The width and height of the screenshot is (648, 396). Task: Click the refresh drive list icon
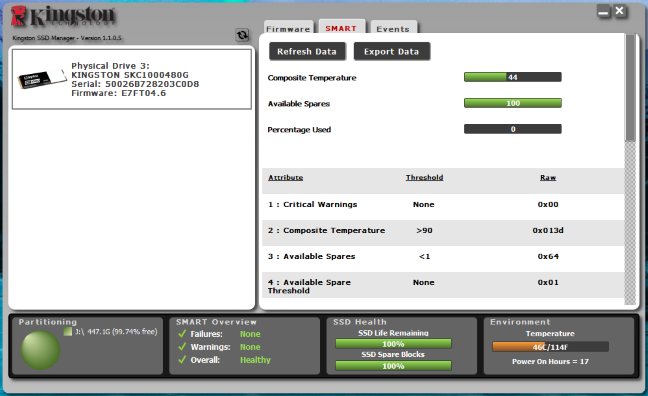coord(242,35)
